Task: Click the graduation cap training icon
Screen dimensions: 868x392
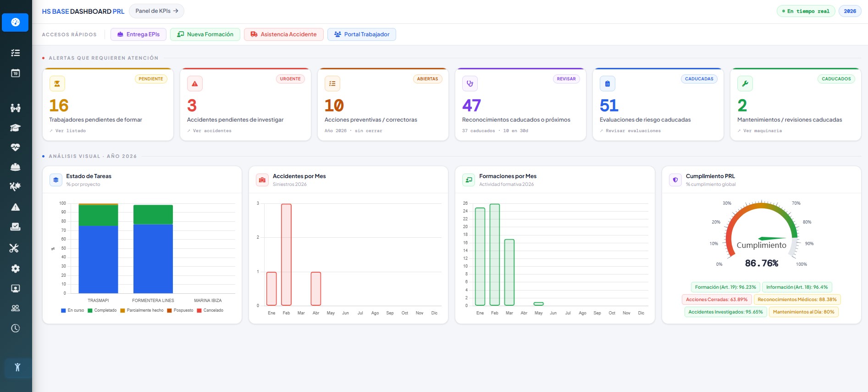Action: click(x=15, y=128)
